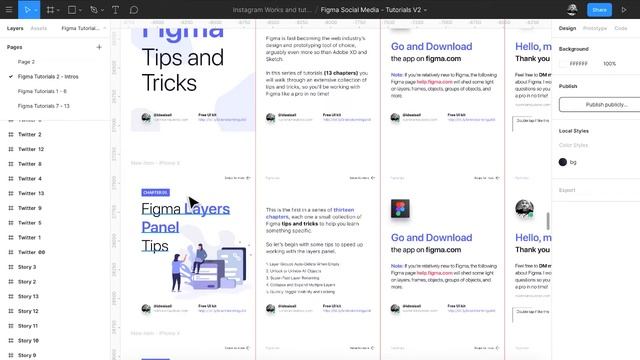Screen dimensions: 640x360
Task: Click the Instagram Works project breadcrumb
Action: tap(271, 10)
